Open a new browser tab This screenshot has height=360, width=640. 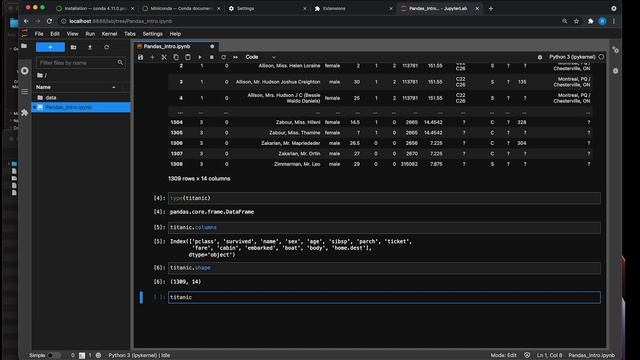[x=491, y=9]
